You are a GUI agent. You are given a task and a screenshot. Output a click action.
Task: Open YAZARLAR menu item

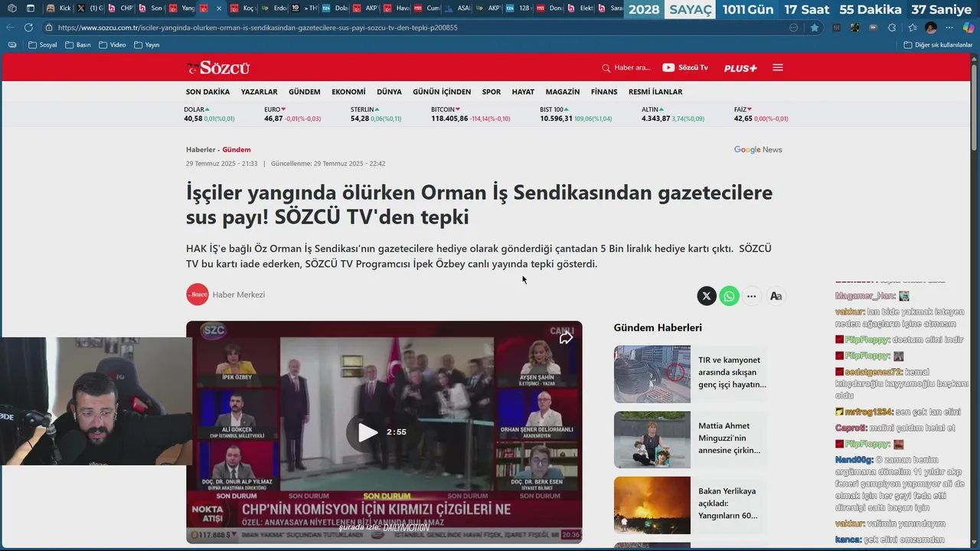(260, 92)
